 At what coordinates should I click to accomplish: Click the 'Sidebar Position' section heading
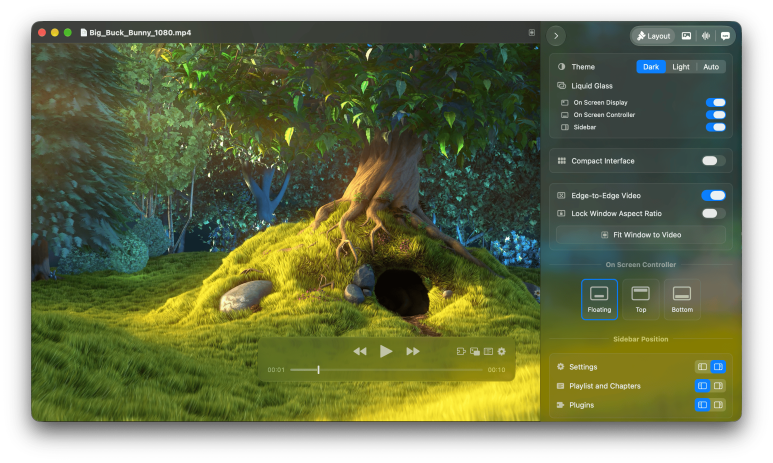(640, 339)
